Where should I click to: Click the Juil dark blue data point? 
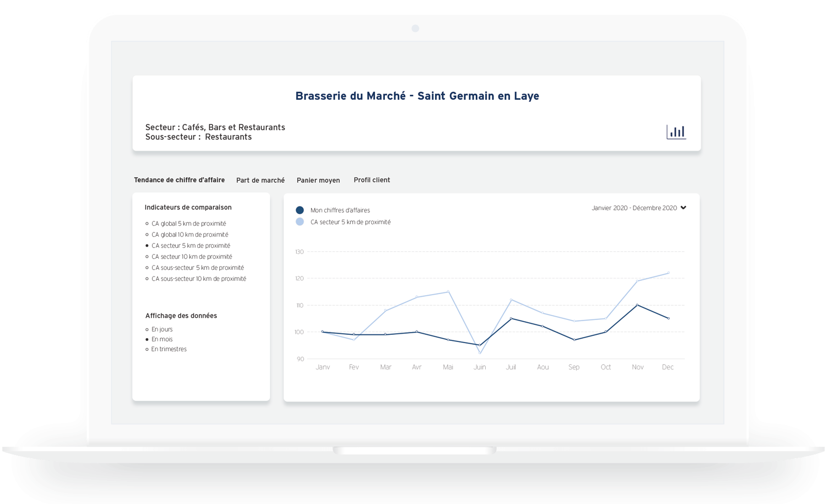[x=511, y=318]
